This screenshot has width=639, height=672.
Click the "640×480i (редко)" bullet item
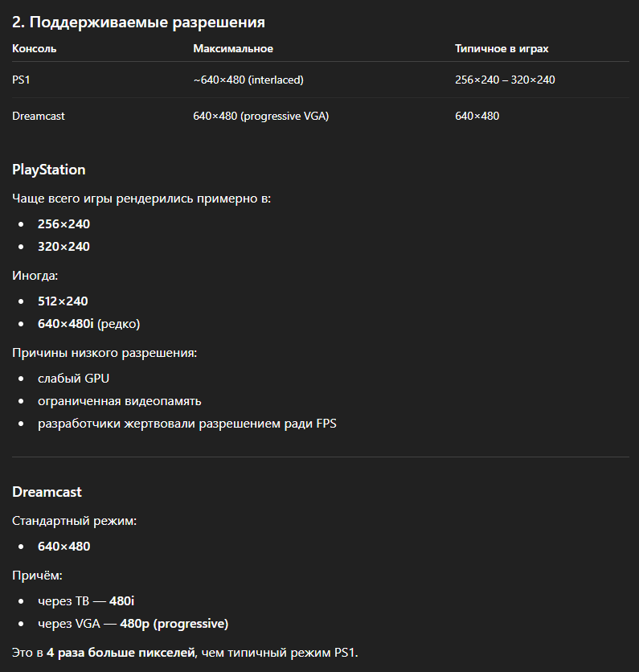click(88, 324)
